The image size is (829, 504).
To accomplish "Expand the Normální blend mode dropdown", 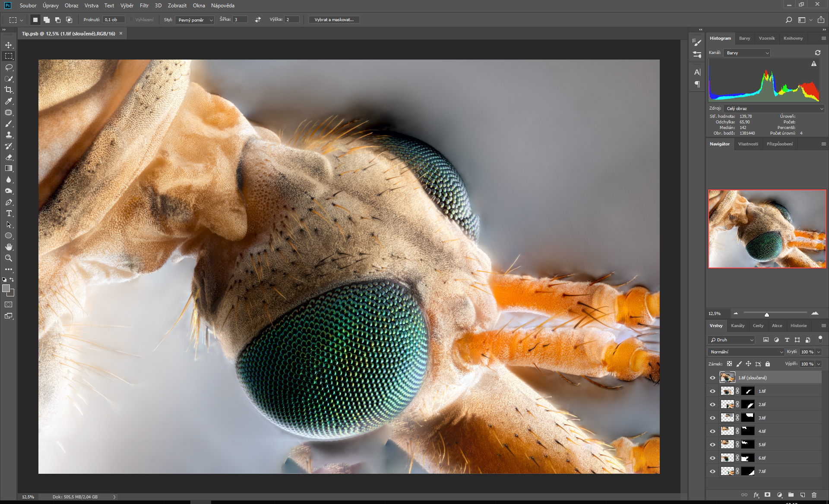I will coord(746,352).
